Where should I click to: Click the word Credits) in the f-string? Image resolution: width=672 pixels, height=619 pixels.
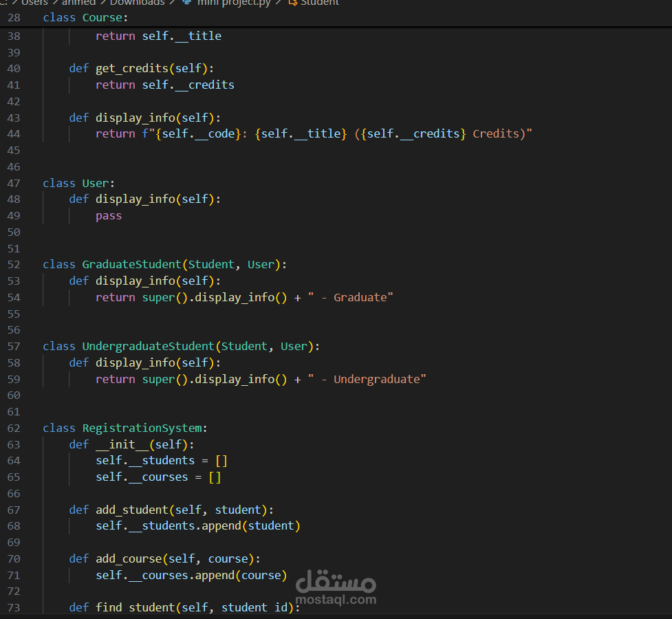click(499, 133)
